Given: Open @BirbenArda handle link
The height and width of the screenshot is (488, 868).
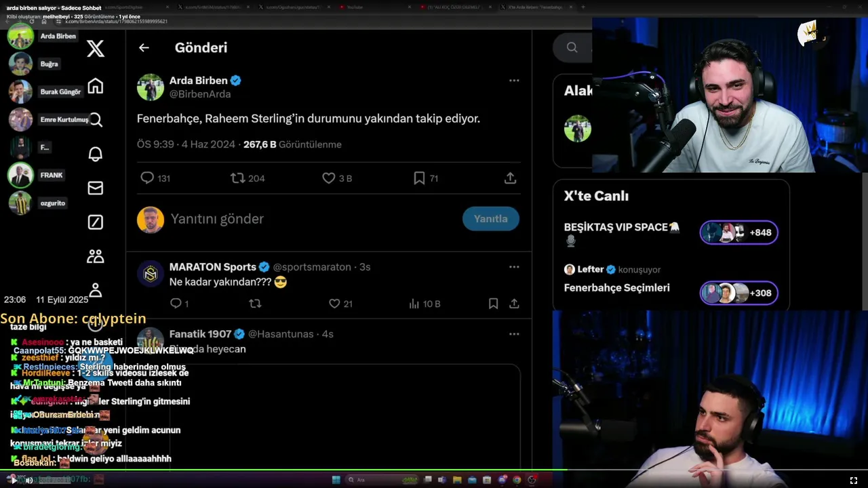Looking at the screenshot, I should (x=200, y=94).
